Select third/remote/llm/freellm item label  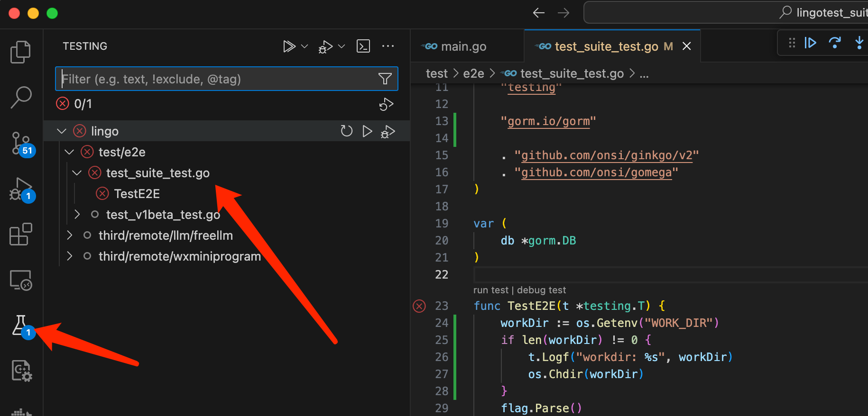[166, 235]
